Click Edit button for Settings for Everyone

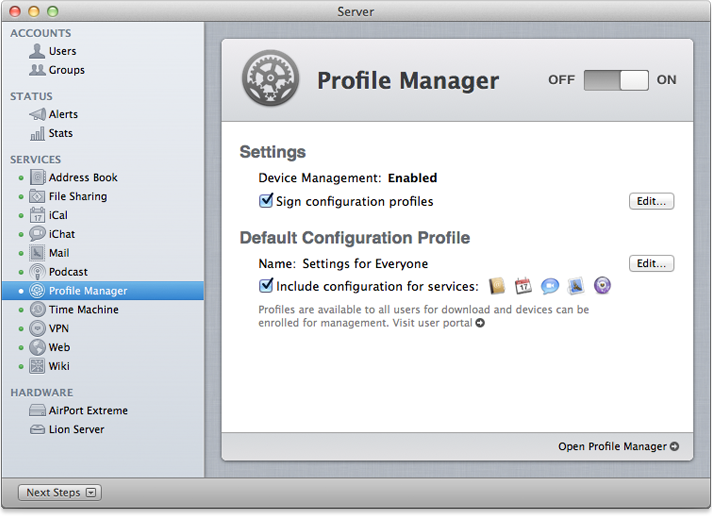pos(651,264)
